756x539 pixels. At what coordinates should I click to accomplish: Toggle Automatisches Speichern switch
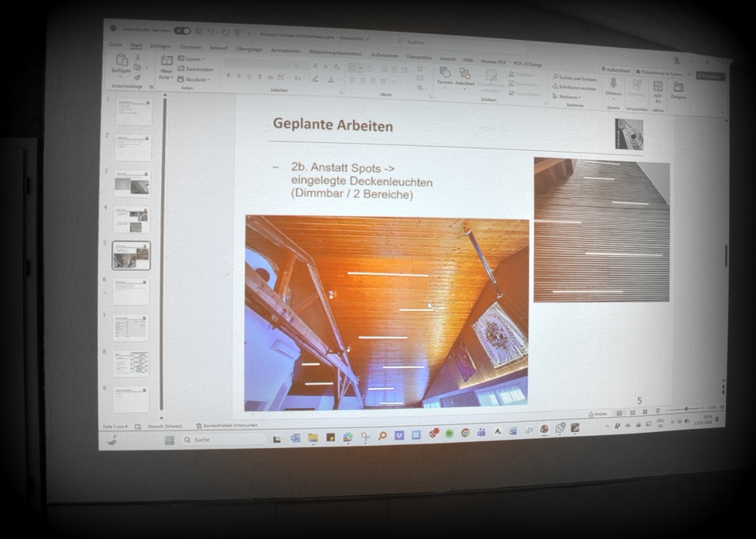tap(182, 31)
